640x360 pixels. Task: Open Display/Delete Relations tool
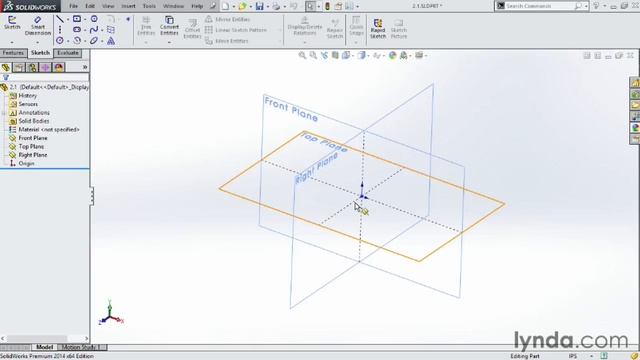[304, 25]
